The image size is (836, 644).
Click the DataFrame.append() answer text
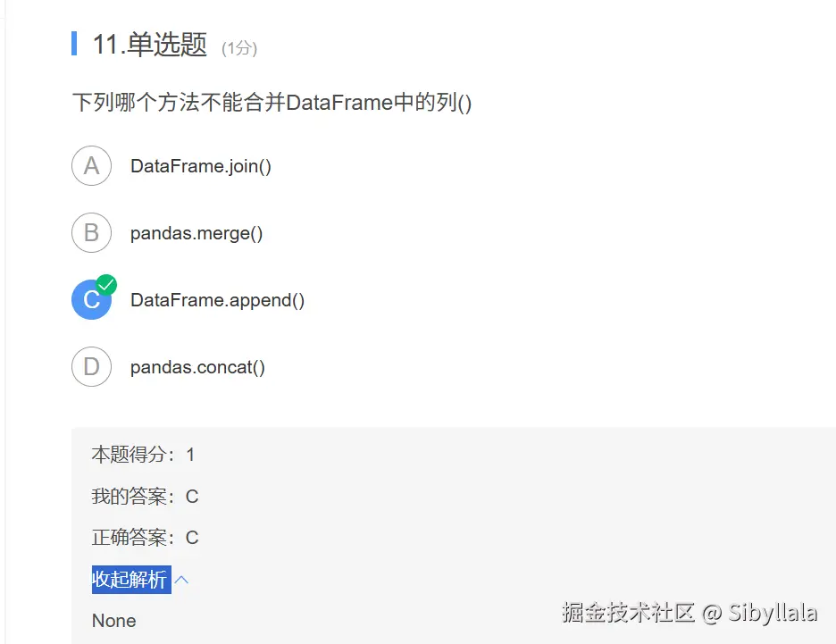pyautogui.click(x=217, y=300)
